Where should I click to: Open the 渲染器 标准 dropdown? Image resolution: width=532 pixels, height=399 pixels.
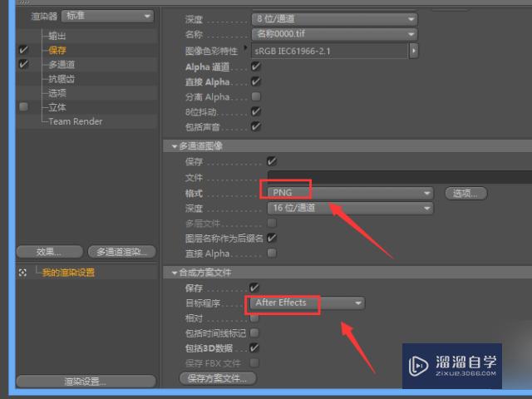tap(107, 16)
